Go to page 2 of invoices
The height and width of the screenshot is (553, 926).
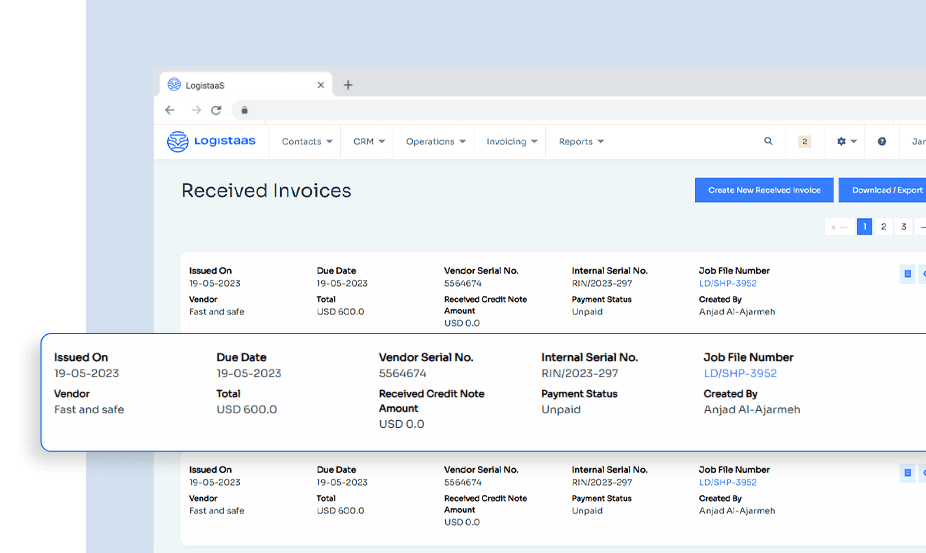pyautogui.click(x=883, y=227)
